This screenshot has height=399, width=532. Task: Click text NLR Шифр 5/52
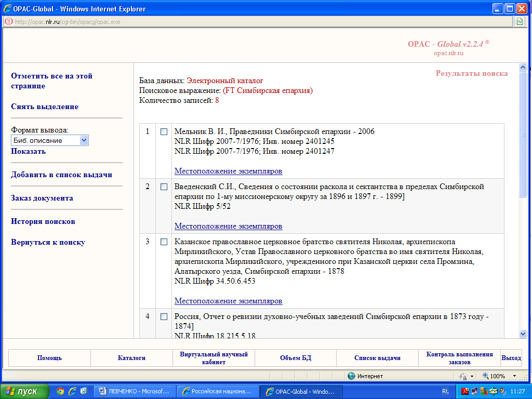203,206
